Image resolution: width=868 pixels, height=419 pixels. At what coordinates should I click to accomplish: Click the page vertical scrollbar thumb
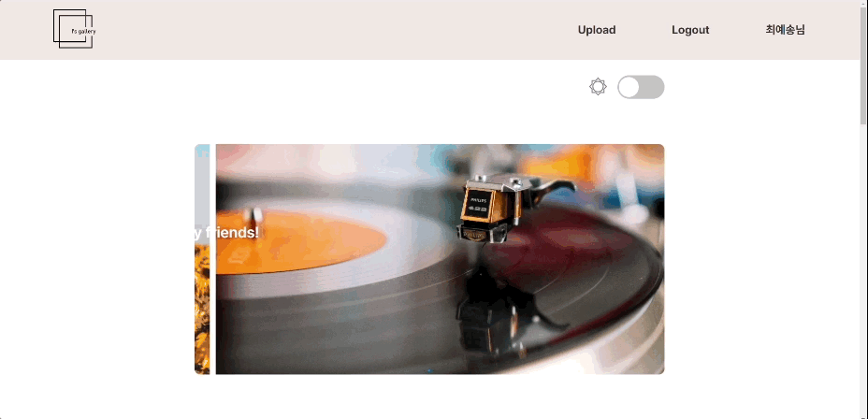[863, 64]
